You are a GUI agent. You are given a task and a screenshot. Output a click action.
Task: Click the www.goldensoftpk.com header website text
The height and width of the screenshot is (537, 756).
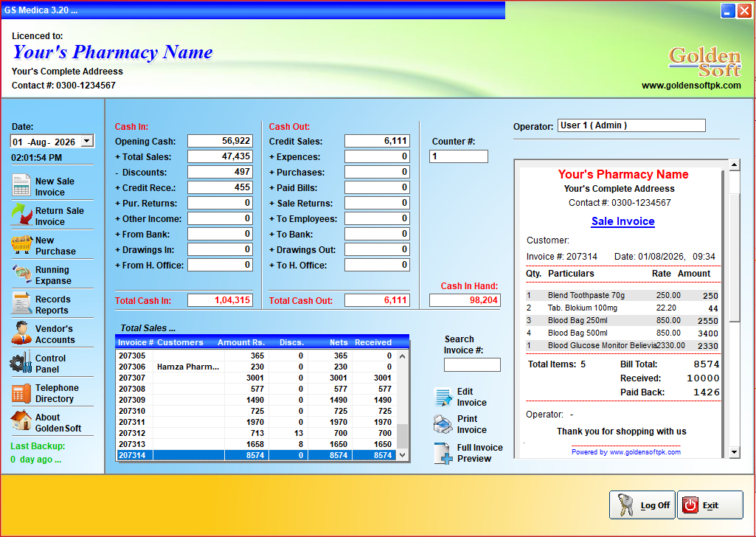pos(691,86)
